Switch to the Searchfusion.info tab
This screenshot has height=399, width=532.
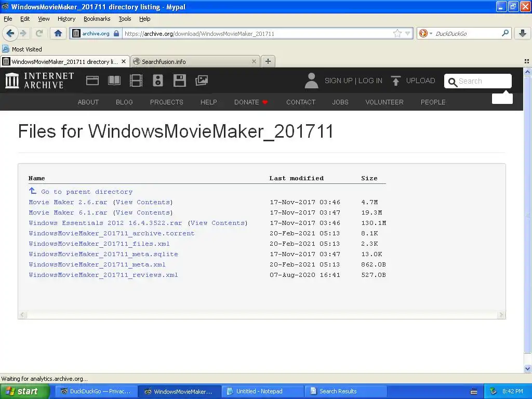click(x=195, y=61)
